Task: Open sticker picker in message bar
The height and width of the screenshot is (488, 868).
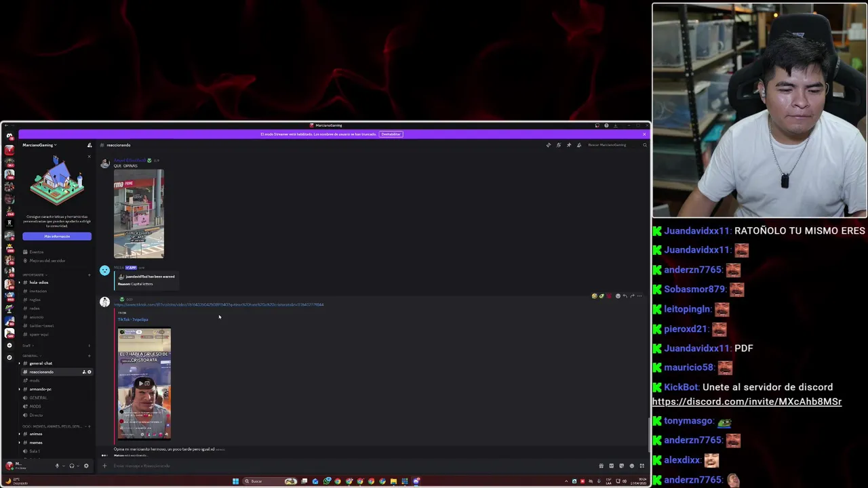Action: tap(621, 466)
